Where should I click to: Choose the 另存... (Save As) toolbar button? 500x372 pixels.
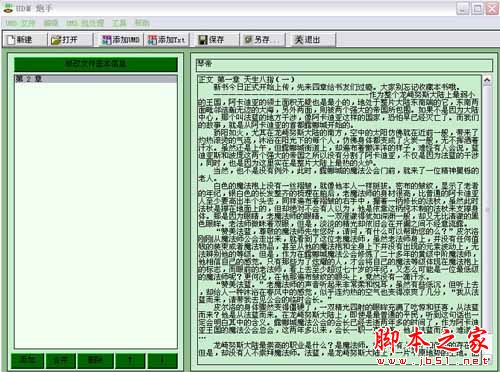click(x=263, y=40)
